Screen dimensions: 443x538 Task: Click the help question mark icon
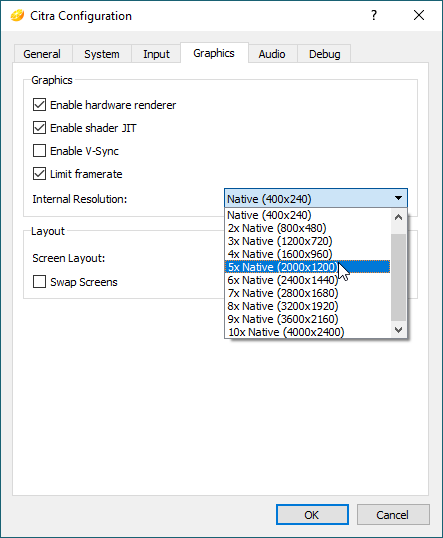click(x=374, y=15)
